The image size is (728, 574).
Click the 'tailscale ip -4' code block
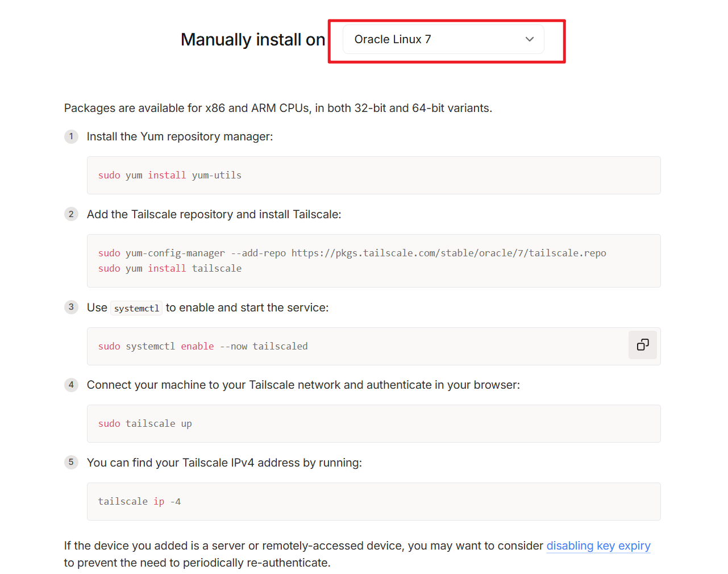pos(373,501)
